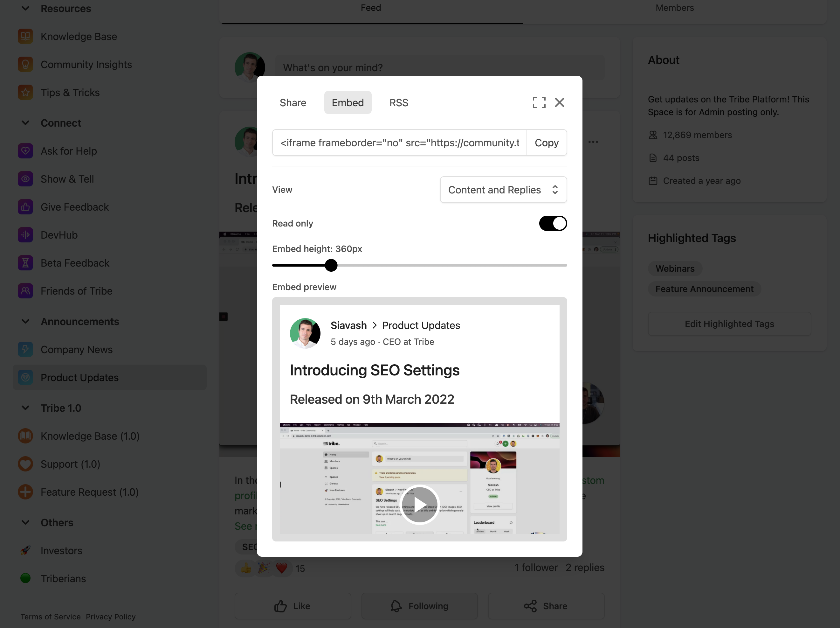The height and width of the screenshot is (628, 840).
Task: Click the fullscreen expand icon
Action: tap(539, 102)
